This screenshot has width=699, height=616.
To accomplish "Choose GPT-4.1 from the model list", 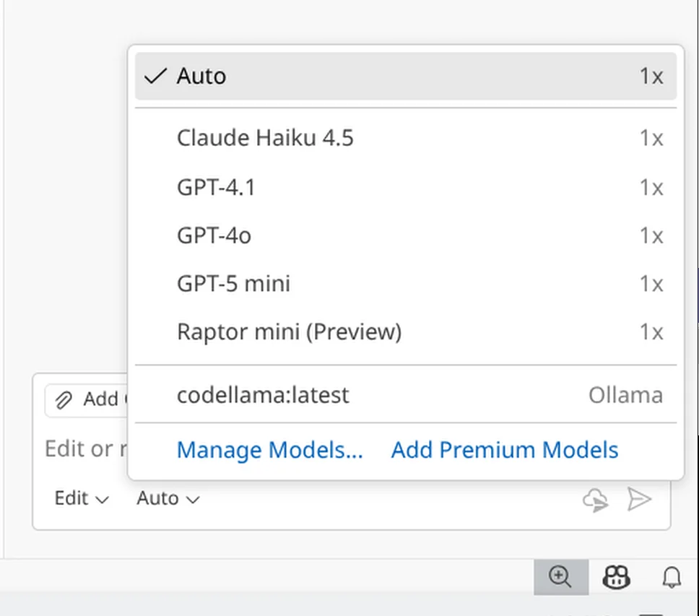I will point(216,188).
